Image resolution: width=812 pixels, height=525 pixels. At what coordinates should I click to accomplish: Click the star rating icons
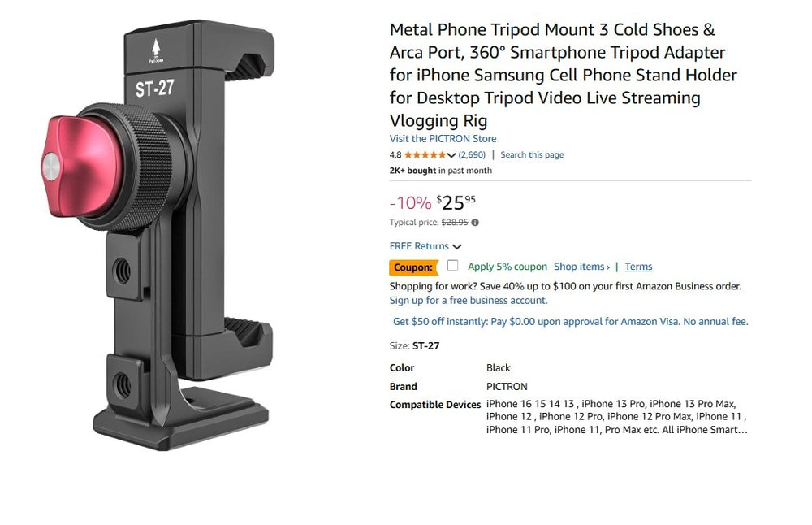pos(425,155)
